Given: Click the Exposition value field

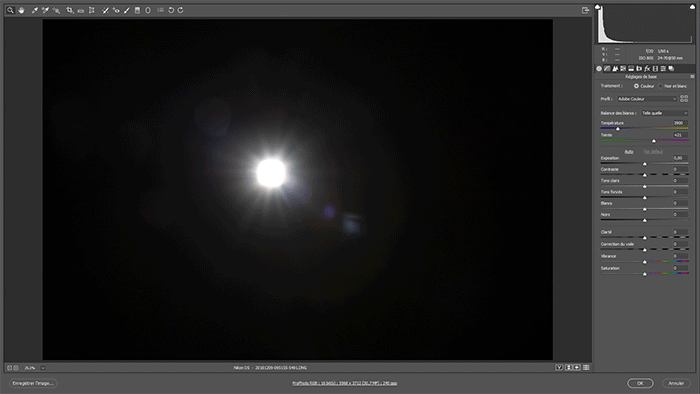Looking at the screenshot, I should pos(680,158).
